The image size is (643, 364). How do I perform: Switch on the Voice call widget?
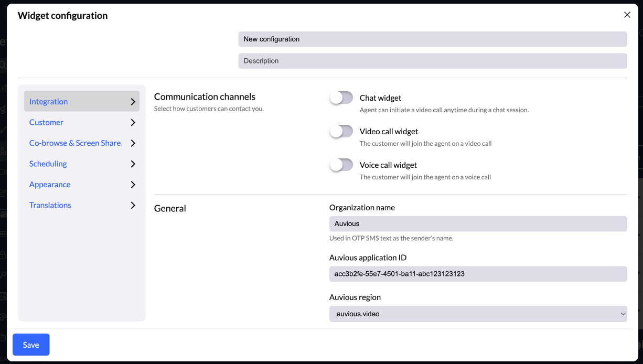click(x=341, y=165)
